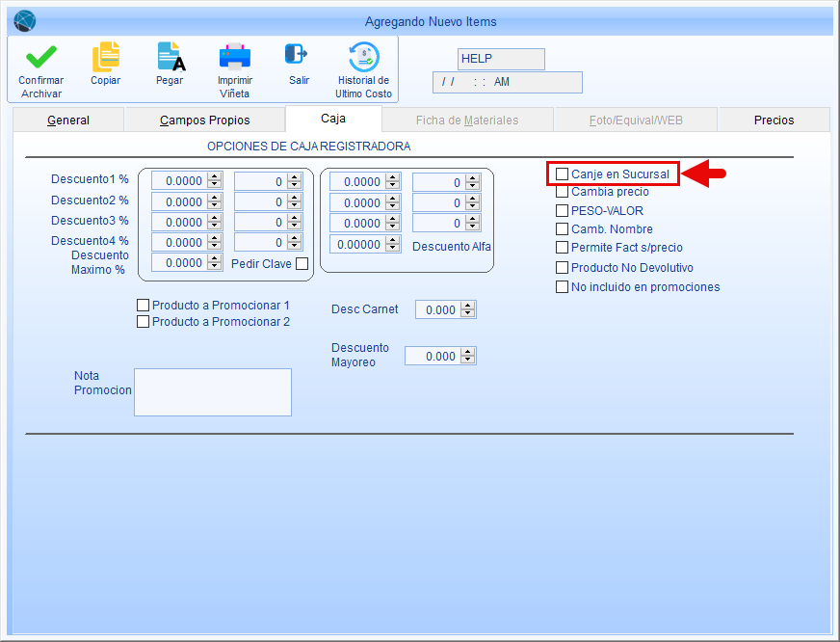
Task: Tick Producto No Devolutivo checkbox
Action: [562, 267]
